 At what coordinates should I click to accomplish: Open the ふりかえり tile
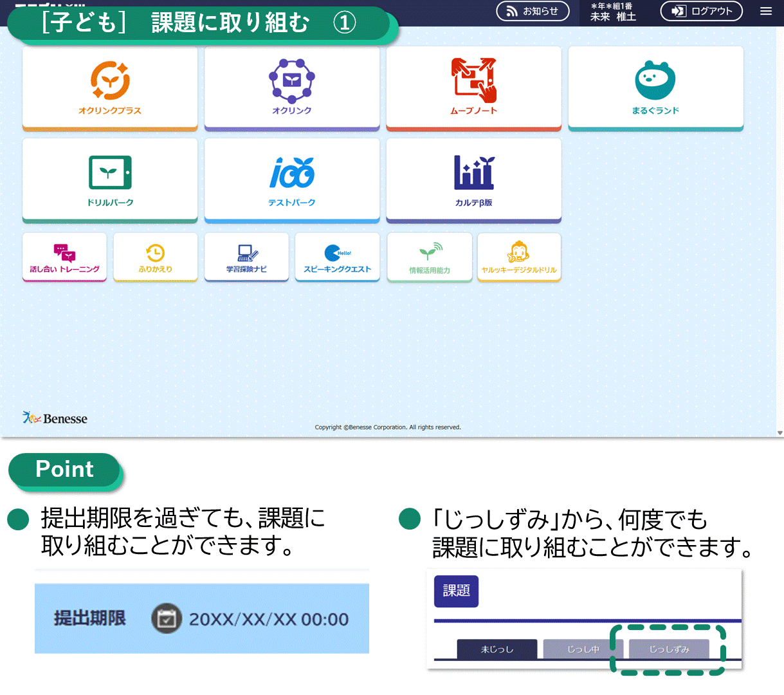coord(156,257)
